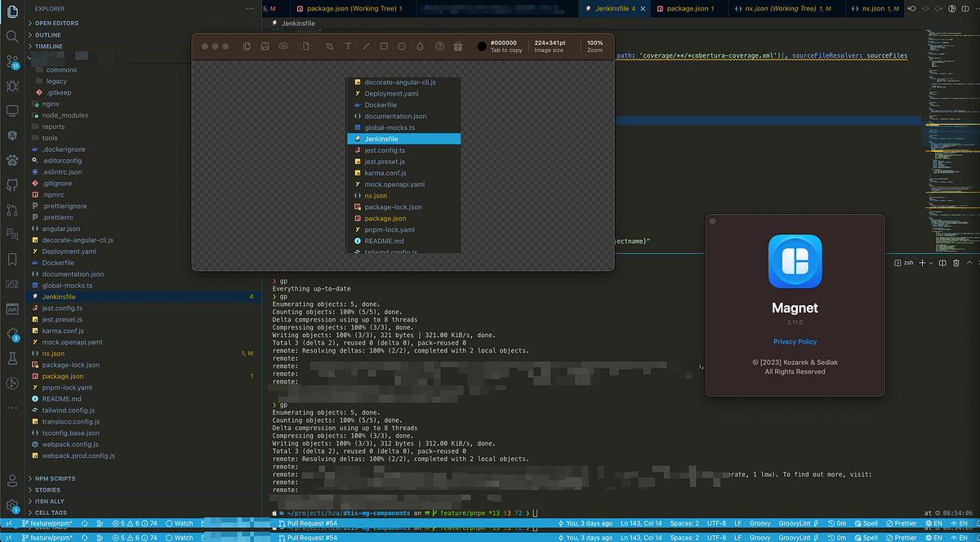Toggle Spell checking in the status bar

click(866, 523)
